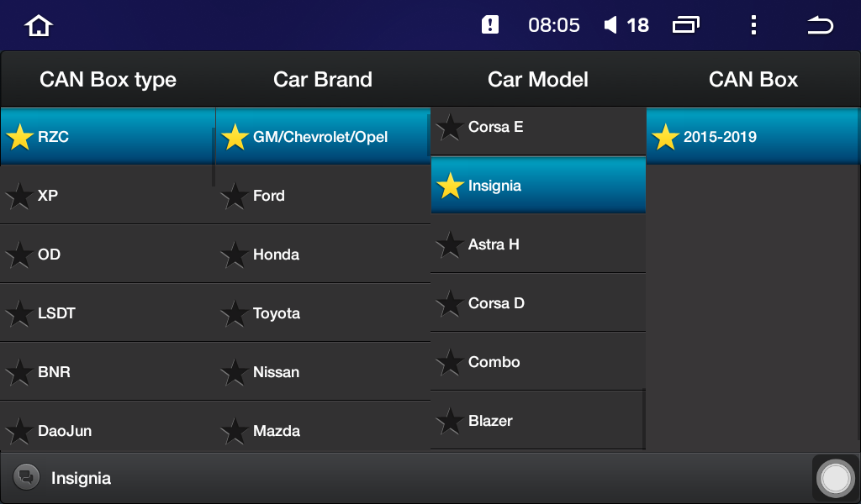861x504 pixels.
Task: Click the Insignia text in bottom bar
Action: click(x=81, y=478)
